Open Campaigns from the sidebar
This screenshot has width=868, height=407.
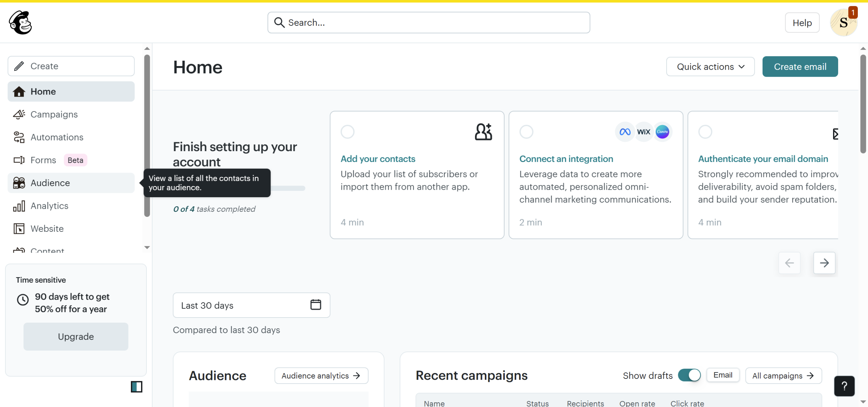(54, 115)
